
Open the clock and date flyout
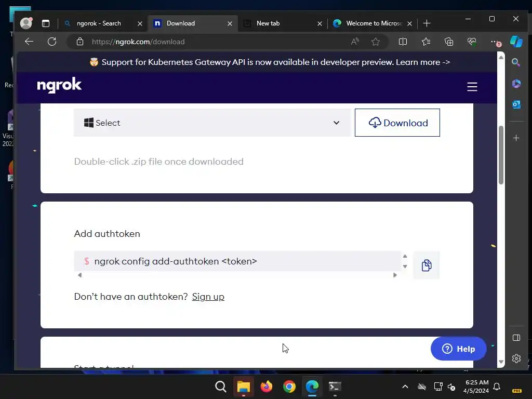[476, 387]
